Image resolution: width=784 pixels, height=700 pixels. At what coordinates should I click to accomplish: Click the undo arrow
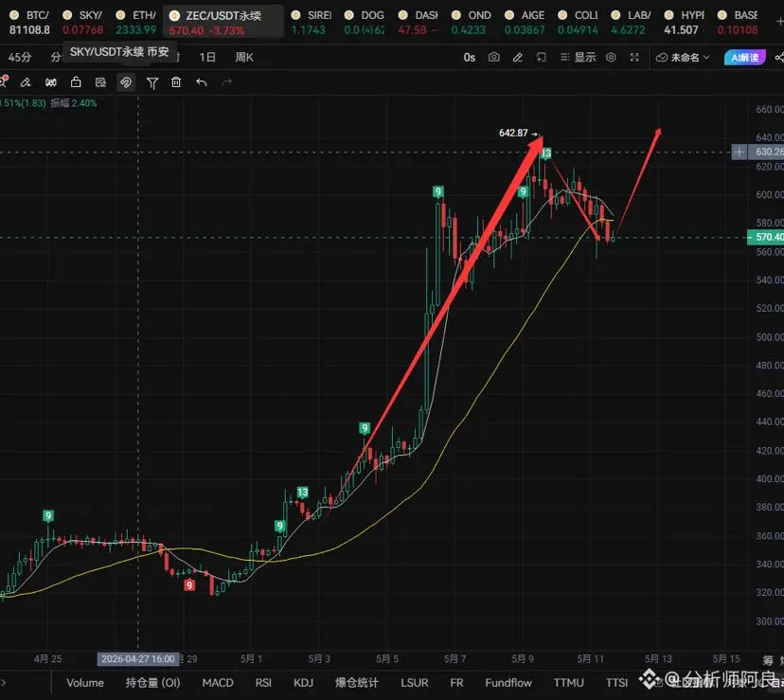(202, 82)
